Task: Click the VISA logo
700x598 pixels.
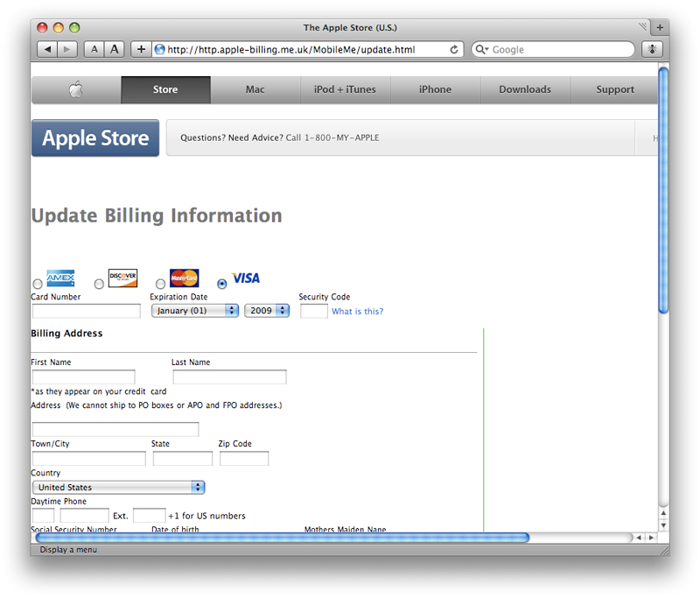Action: coord(246,278)
